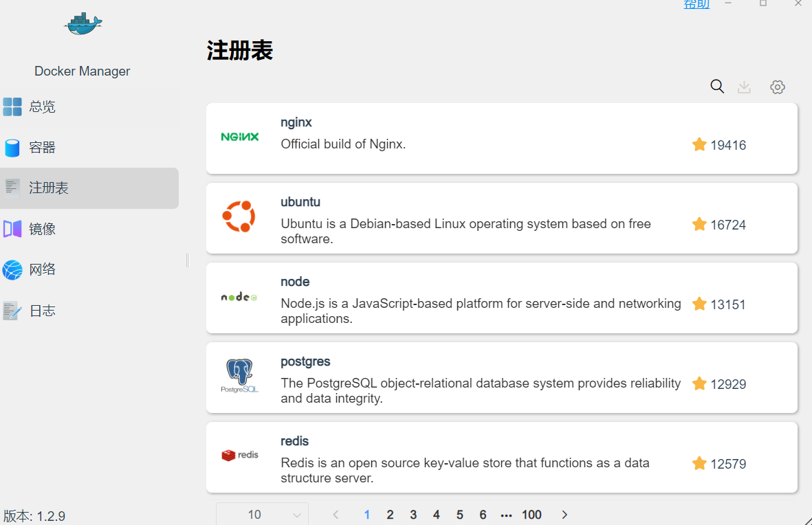
Task: Click the star next to 16724
Action: tap(699, 224)
